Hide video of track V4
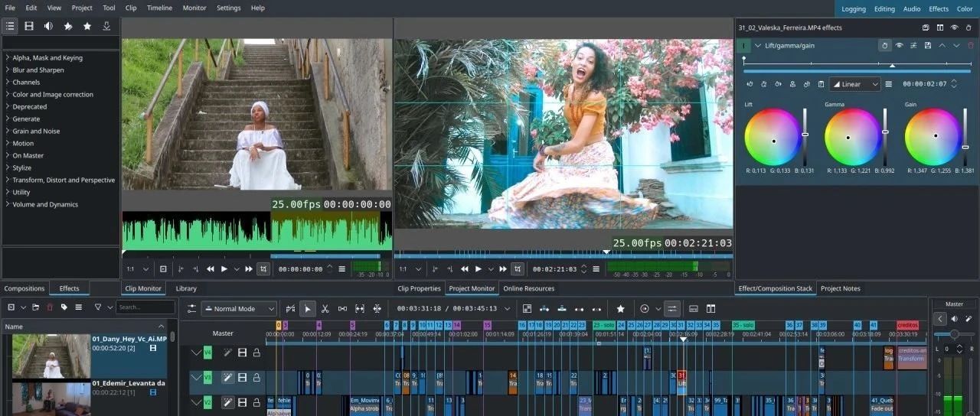Viewport: 980px width, 416px height. tap(242, 353)
